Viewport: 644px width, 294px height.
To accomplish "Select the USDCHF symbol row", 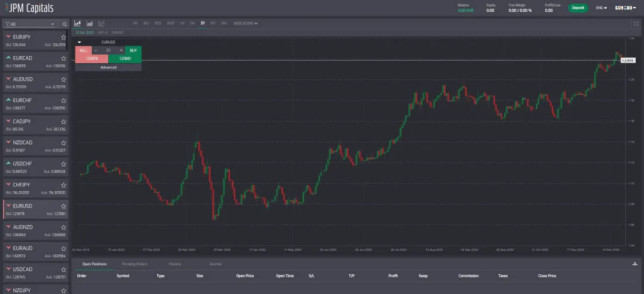I will (x=35, y=168).
